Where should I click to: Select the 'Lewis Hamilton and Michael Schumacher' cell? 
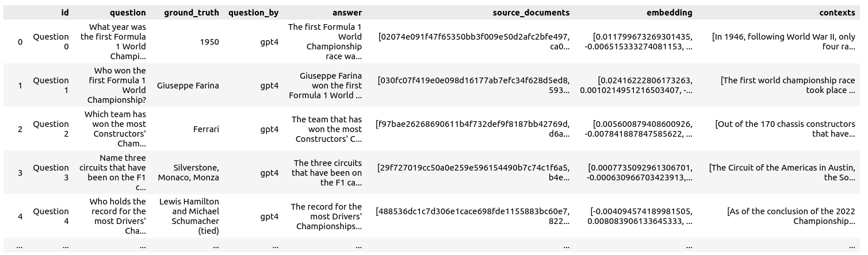(x=189, y=216)
